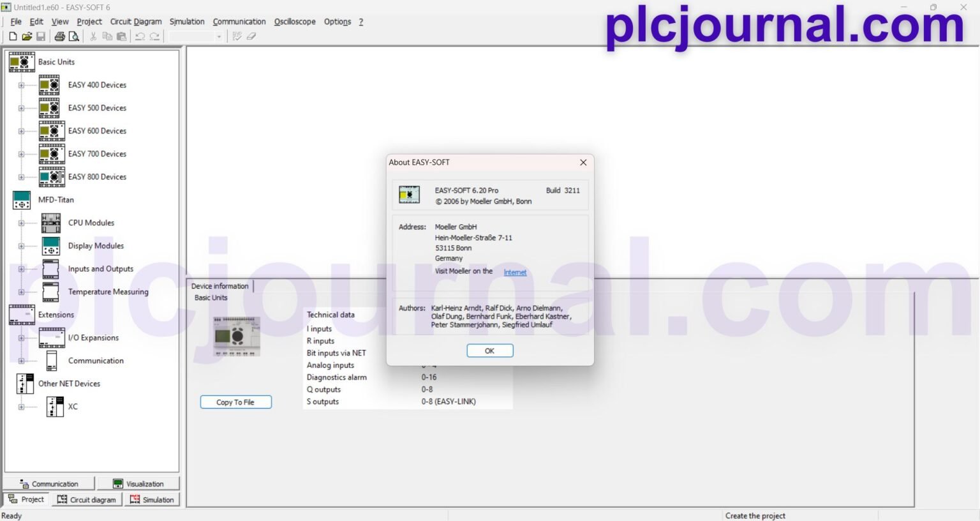Image resolution: width=980 pixels, height=521 pixels.
Task: Select the Device information tab
Action: 219,285
